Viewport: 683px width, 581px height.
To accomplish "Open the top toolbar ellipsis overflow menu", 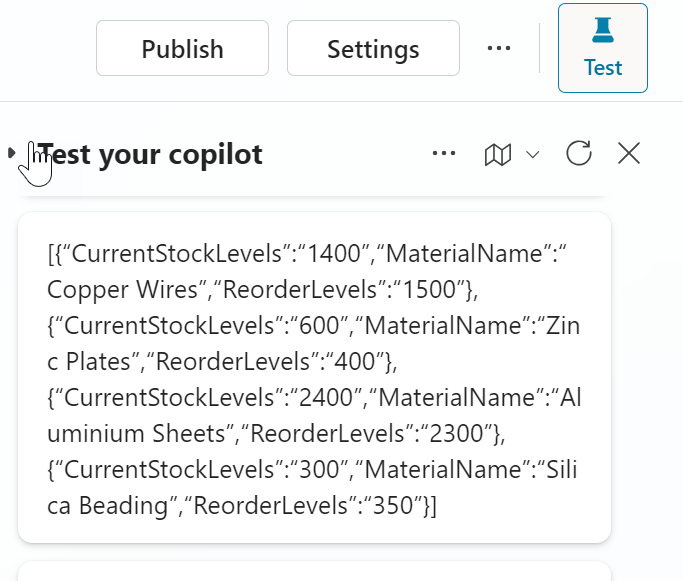I will click(x=498, y=48).
